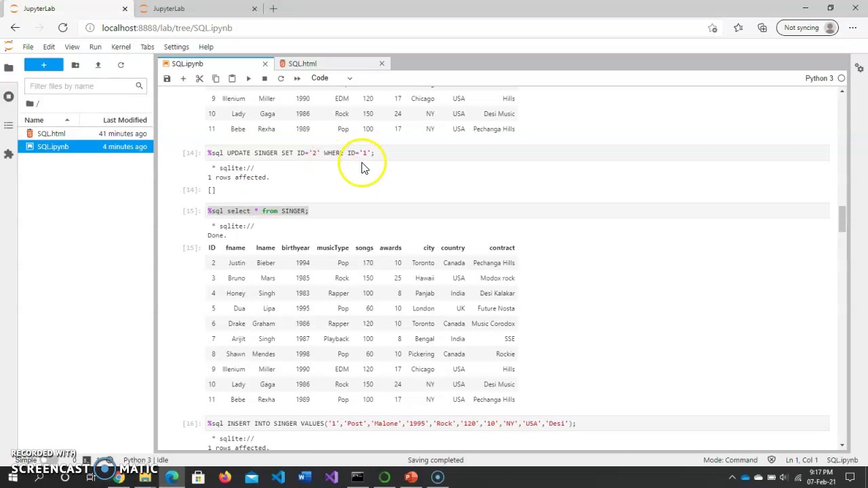Image resolution: width=868 pixels, height=488 pixels.
Task: Create a new folder in file browser
Action: [x=75, y=65]
